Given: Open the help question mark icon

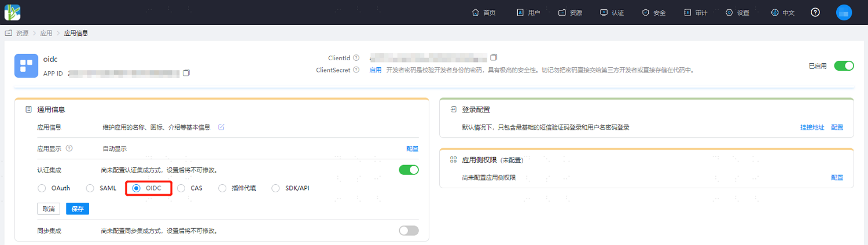Looking at the screenshot, I should pyautogui.click(x=815, y=12).
